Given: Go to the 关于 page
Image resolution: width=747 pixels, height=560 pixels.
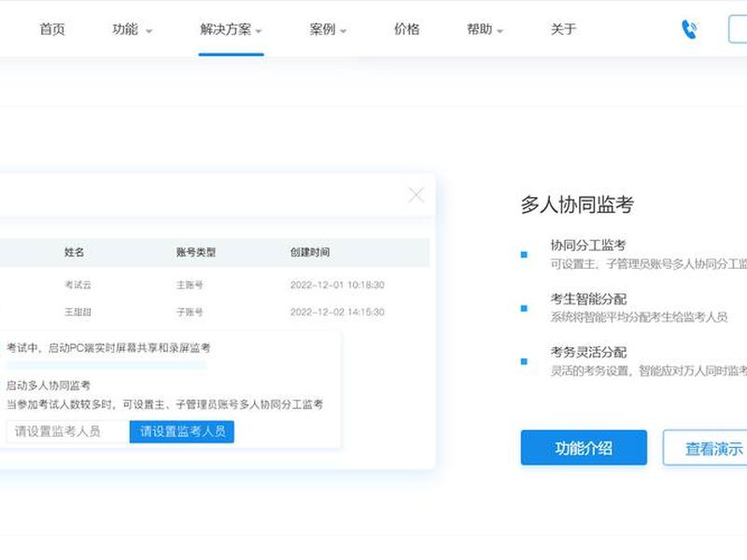Looking at the screenshot, I should pos(564,30).
